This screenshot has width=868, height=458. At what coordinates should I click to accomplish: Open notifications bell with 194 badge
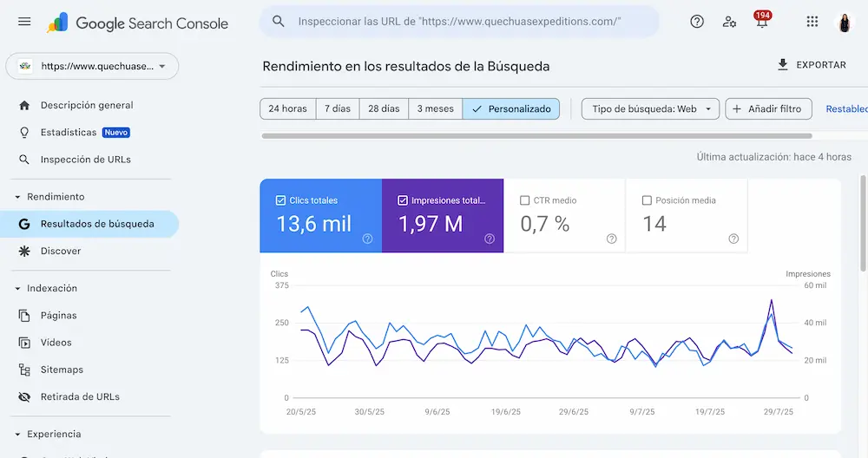point(762,20)
